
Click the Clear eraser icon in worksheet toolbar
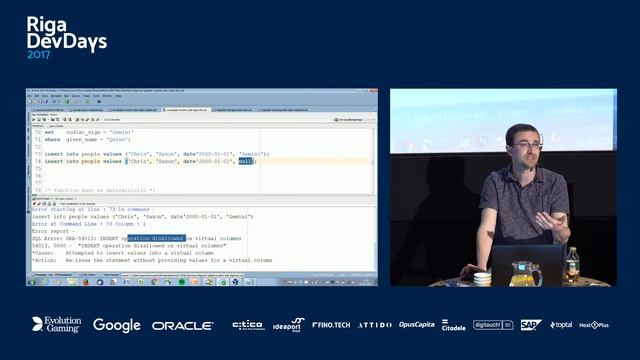(x=87, y=120)
